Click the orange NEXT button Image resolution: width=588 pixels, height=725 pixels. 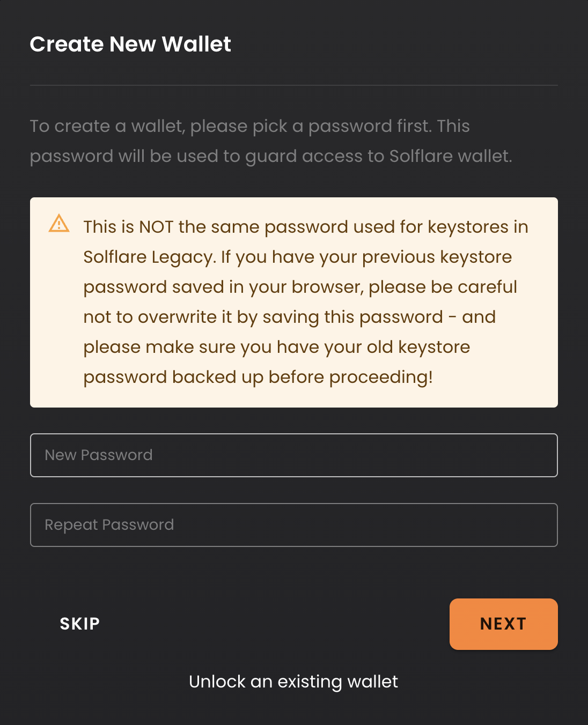[504, 624]
